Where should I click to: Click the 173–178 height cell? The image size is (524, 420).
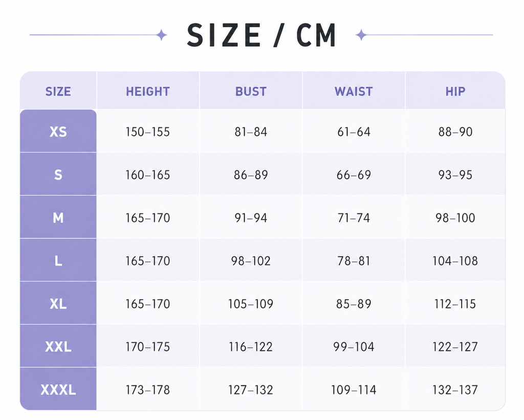(x=148, y=390)
